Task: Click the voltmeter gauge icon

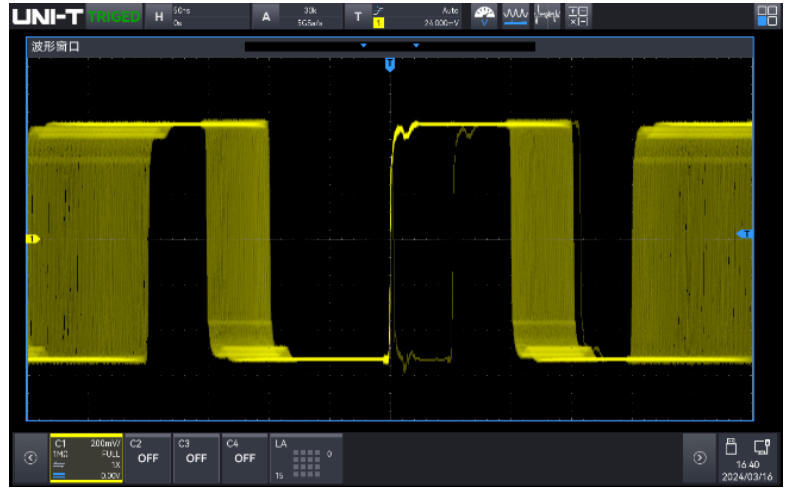Action: pos(485,16)
